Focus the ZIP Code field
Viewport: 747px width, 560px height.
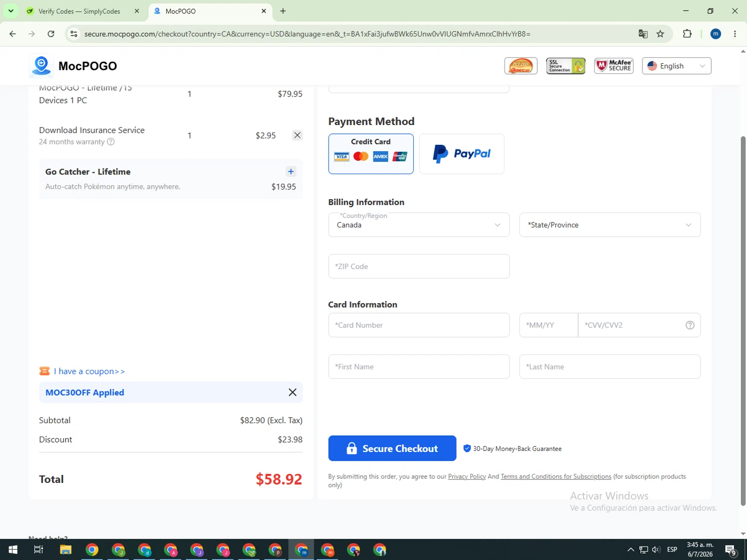pos(419,266)
